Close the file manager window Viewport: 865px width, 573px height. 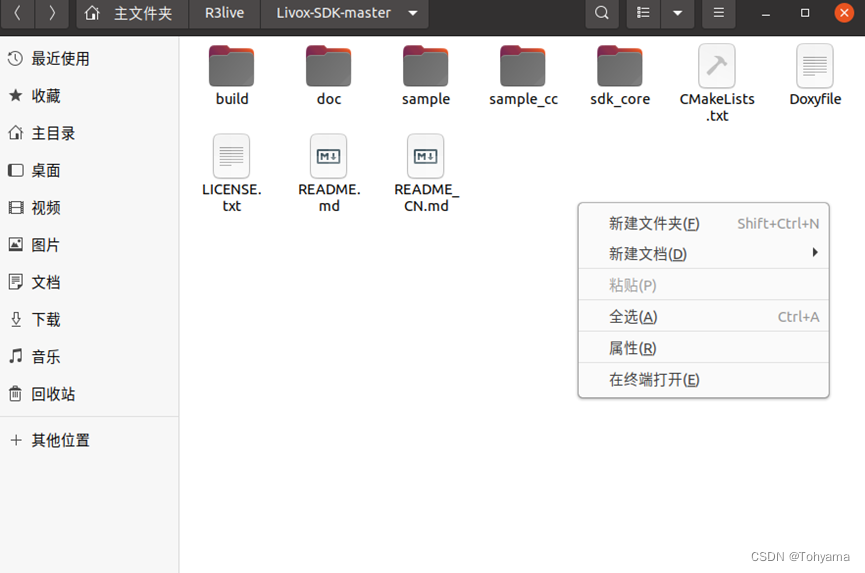844,13
